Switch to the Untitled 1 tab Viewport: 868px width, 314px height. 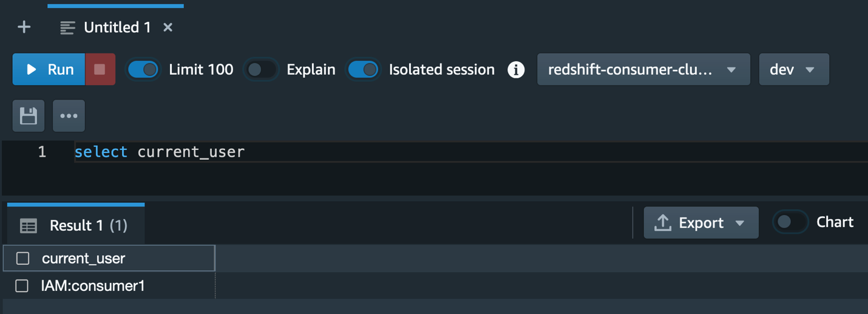(116, 27)
